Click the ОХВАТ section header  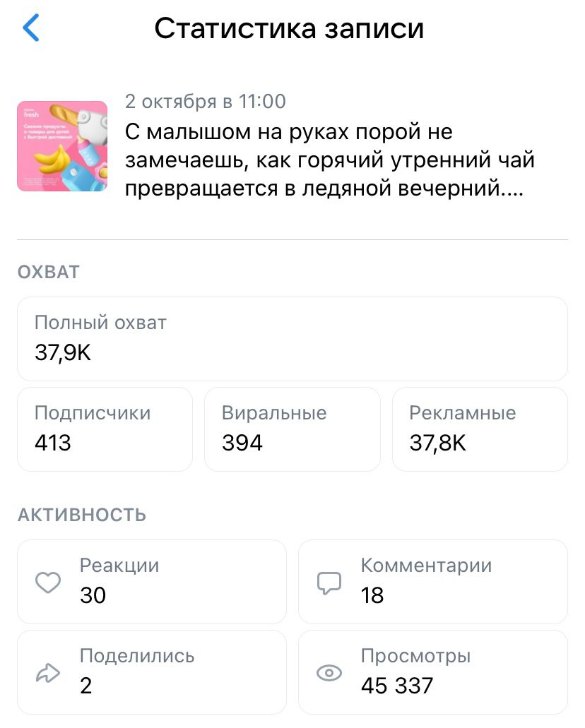tap(48, 273)
